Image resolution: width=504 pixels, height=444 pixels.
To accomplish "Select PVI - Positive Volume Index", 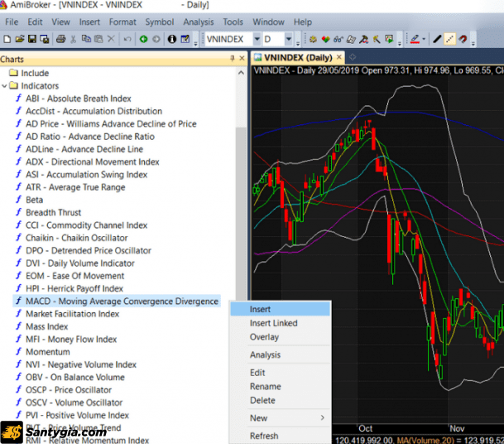I will [77, 415].
